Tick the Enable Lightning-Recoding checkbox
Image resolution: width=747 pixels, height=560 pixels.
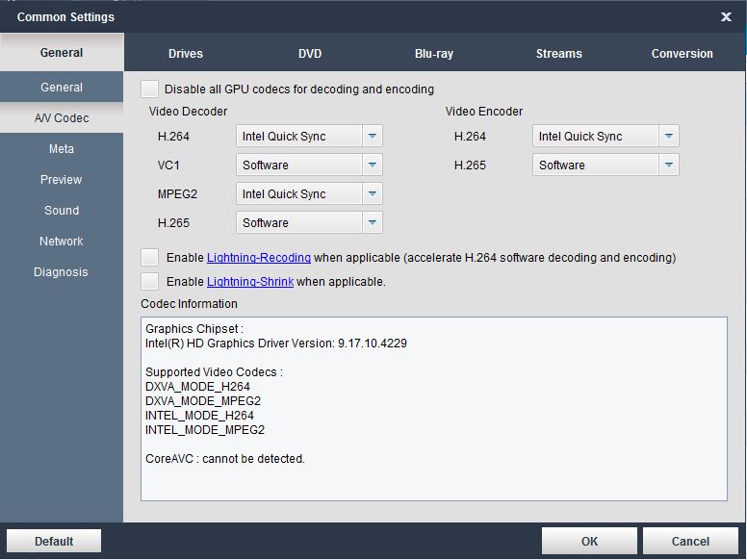(x=150, y=258)
